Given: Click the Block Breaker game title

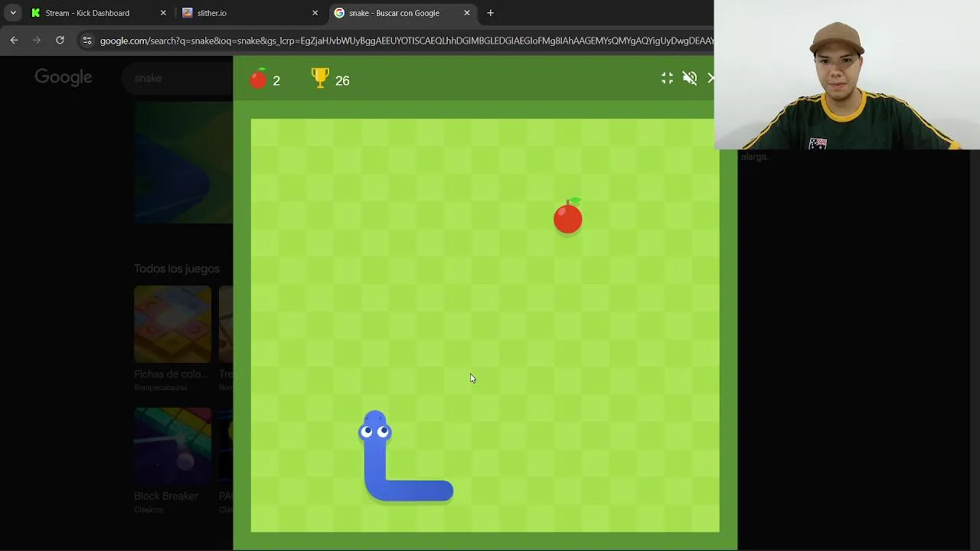Looking at the screenshot, I should click(166, 496).
